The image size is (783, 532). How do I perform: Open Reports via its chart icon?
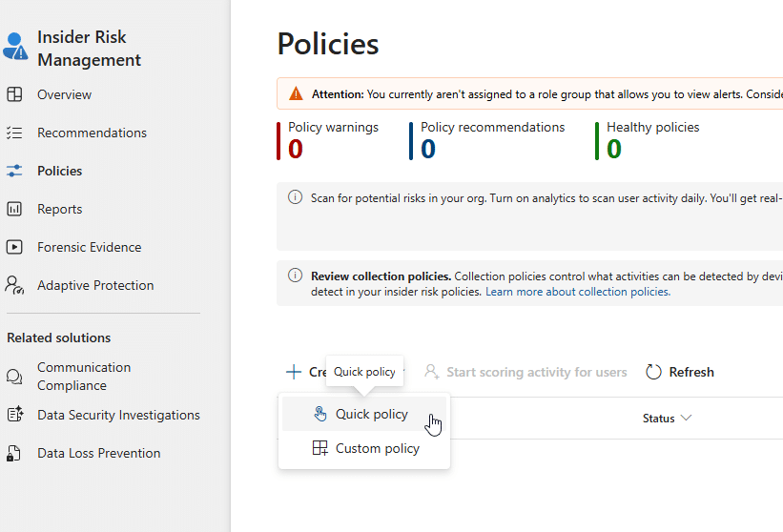[14, 209]
